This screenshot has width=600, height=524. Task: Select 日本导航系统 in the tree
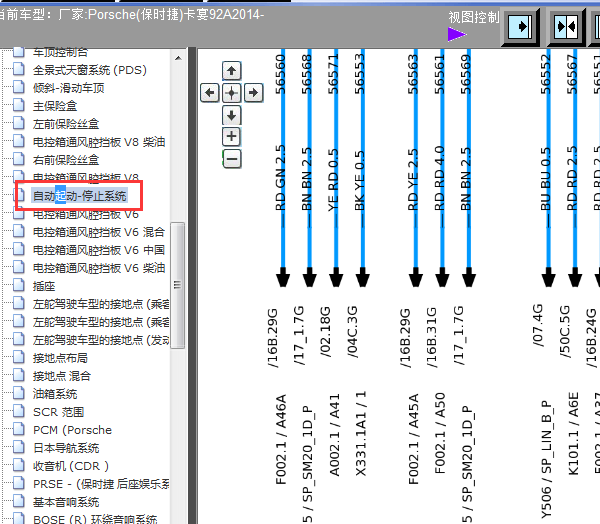(x=66, y=448)
